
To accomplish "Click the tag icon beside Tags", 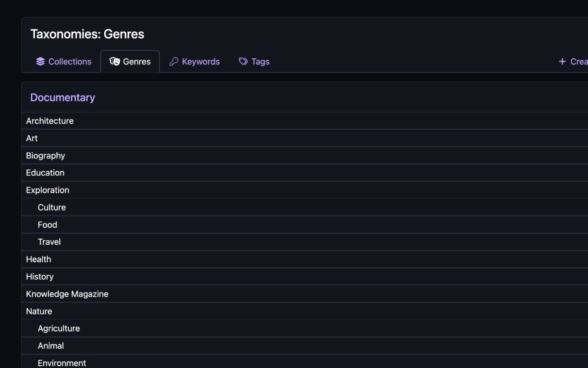I will tap(242, 61).
